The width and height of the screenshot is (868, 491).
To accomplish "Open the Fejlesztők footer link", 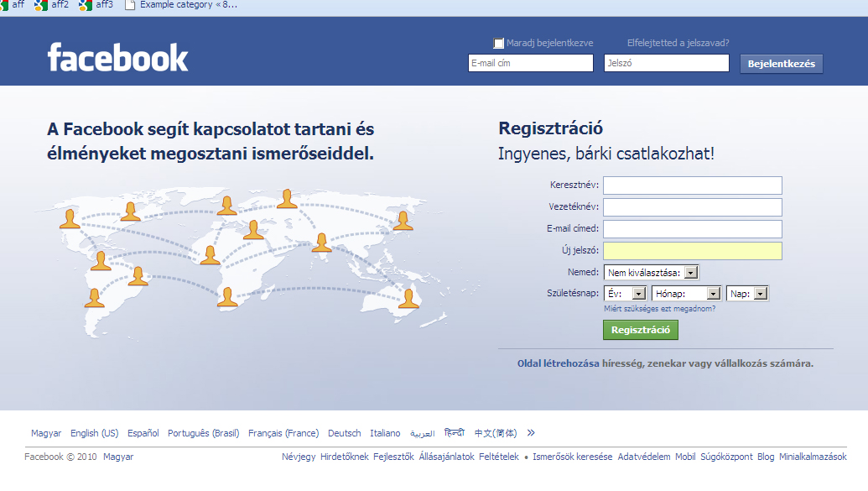I will click(x=393, y=457).
